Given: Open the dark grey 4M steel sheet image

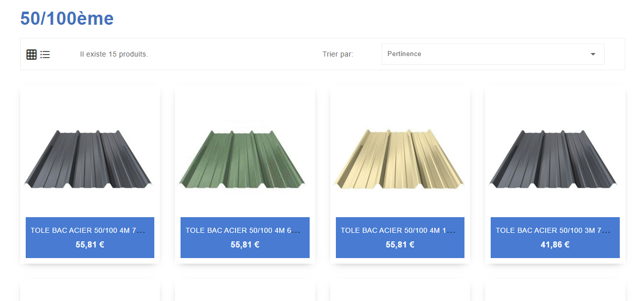Looking at the screenshot, I should 90,159.
